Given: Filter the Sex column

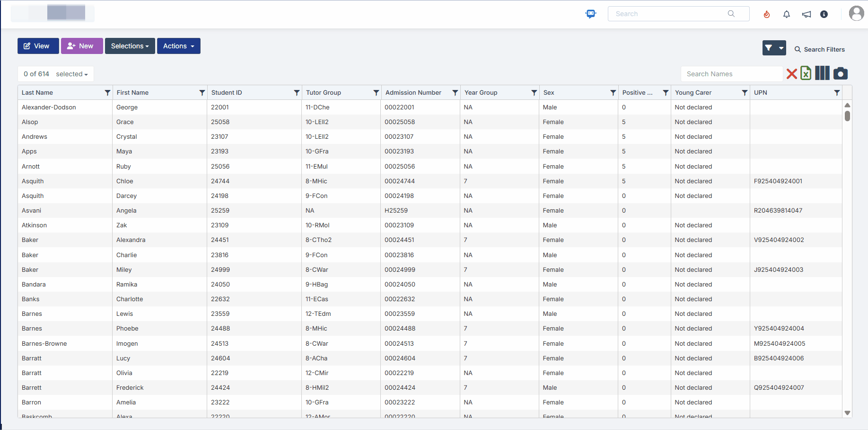Looking at the screenshot, I should pos(613,93).
